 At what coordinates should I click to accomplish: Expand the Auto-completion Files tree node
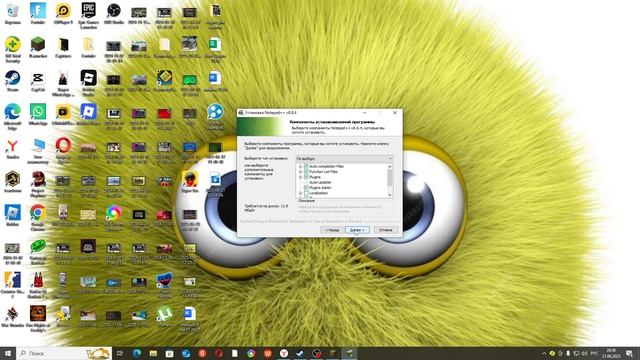point(300,166)
